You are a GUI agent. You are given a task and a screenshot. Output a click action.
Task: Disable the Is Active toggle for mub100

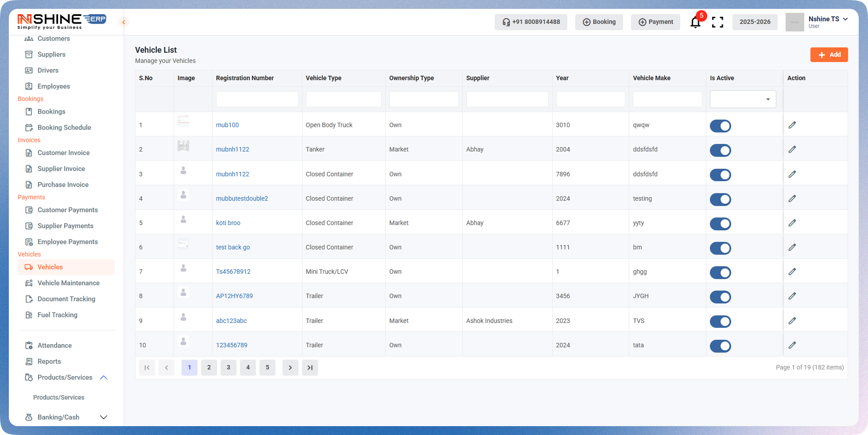point(721,126)
